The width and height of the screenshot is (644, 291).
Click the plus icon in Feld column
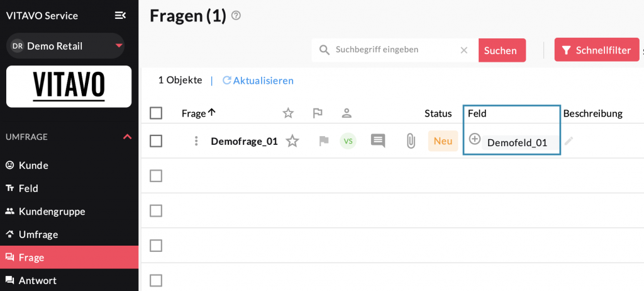tap(475, 139)
